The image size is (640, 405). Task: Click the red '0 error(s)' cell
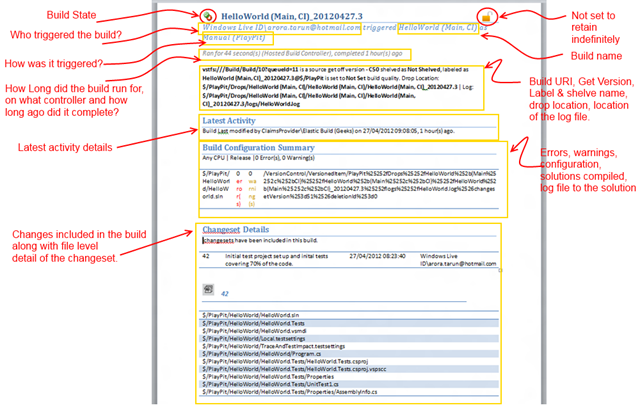[239, 189]
